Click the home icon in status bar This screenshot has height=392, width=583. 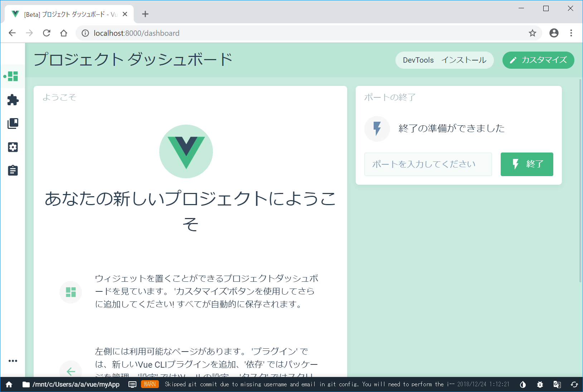click(9, 384)
